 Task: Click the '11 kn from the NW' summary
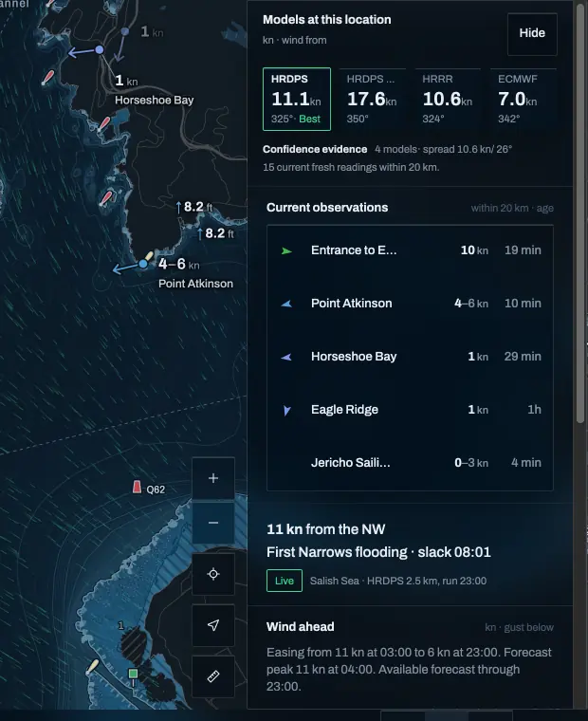(326, 529)
